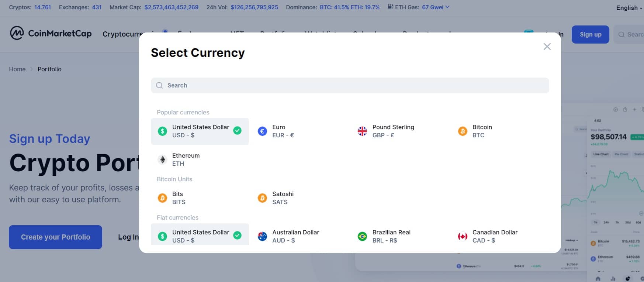Click the Bits coin icon

point(162,198)
